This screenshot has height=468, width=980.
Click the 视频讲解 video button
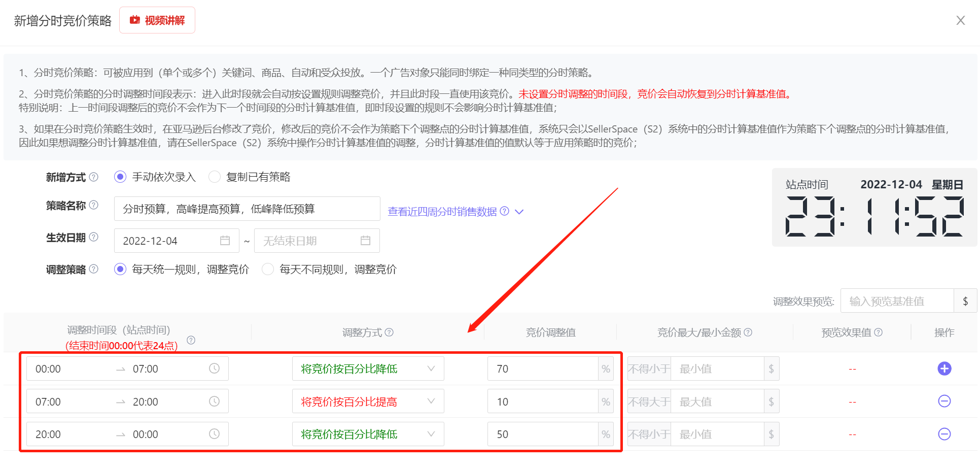[157, 20]
